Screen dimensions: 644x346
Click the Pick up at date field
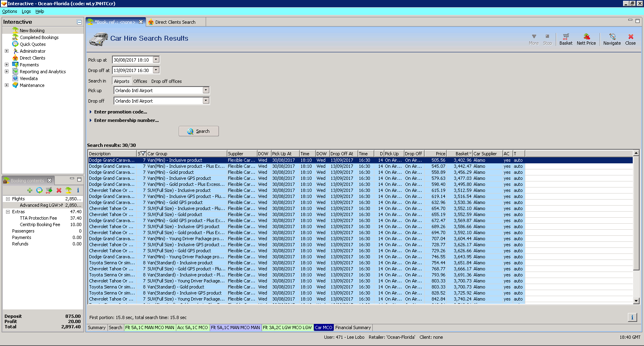click(x=132, y=60)
